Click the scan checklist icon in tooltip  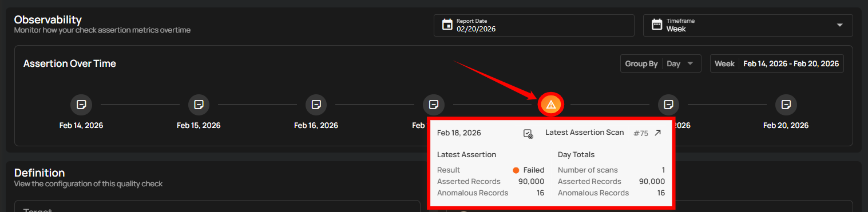[x=528, y=133]
